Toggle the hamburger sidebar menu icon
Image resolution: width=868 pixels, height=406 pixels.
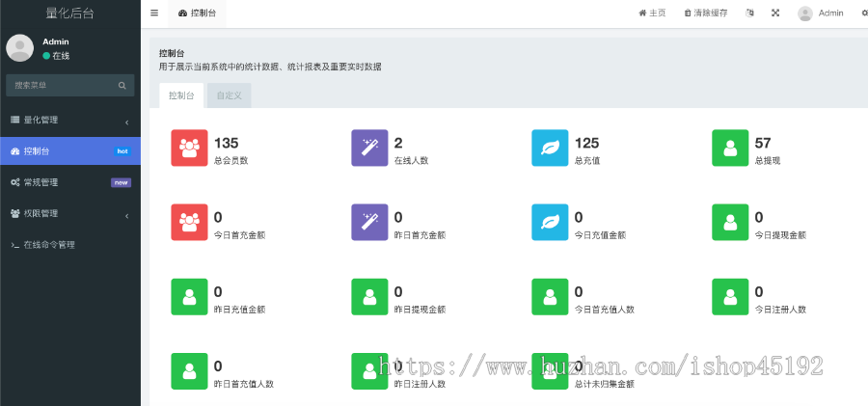point(154,13)
